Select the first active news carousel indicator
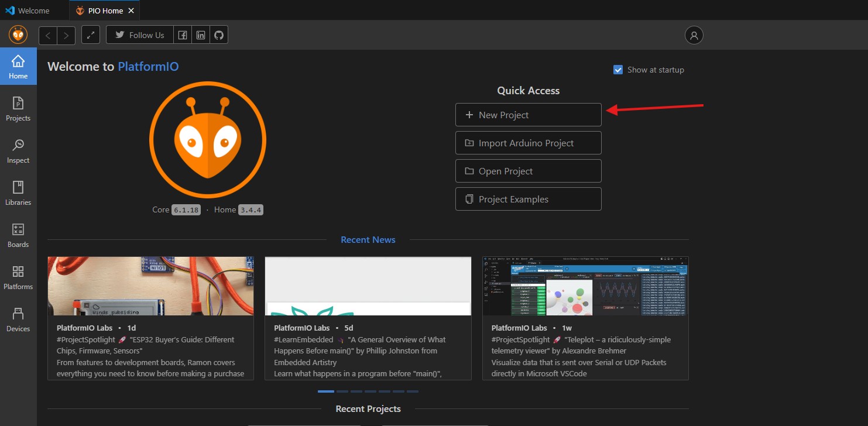Image resolution: width=868 pixels, height=426 pixels. (x=326, y=391)
